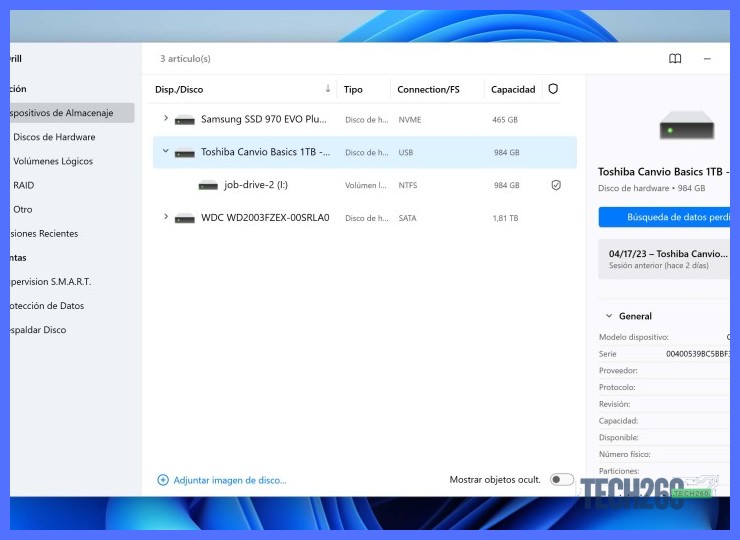
Task: Select job-drive-2 (I:) volume name
Action: [x=256, y=185]
